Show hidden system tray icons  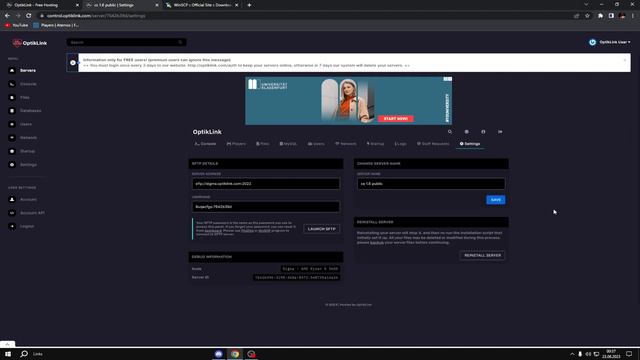click(x=572, y=354)
